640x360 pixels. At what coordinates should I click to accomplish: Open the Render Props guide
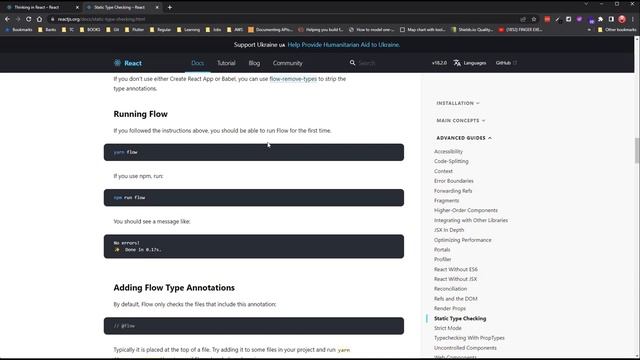tap(450, 309)
